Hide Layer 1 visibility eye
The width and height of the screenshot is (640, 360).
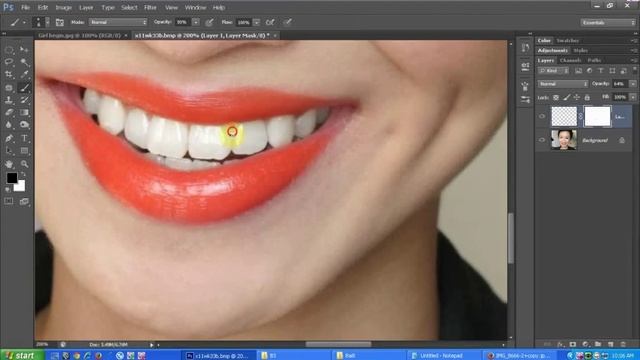click(x=542, y=116)
